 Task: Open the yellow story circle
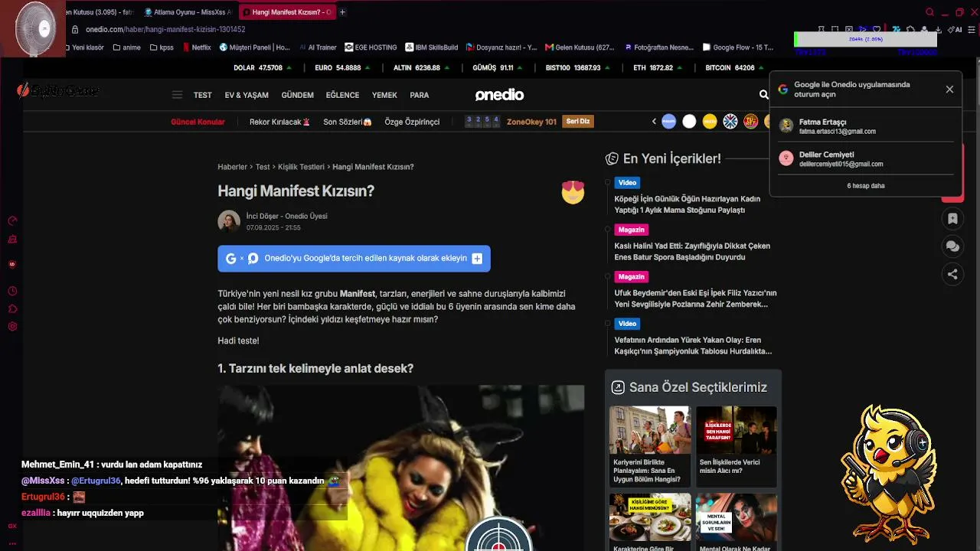coord(710,121)
